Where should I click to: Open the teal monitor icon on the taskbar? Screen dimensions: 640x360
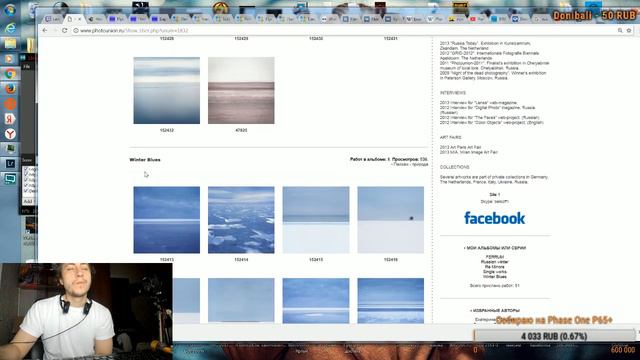(10, 179)
